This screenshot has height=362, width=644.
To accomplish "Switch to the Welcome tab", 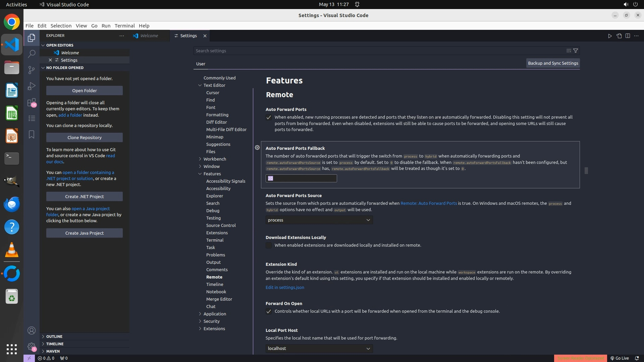I will point(149,36).
